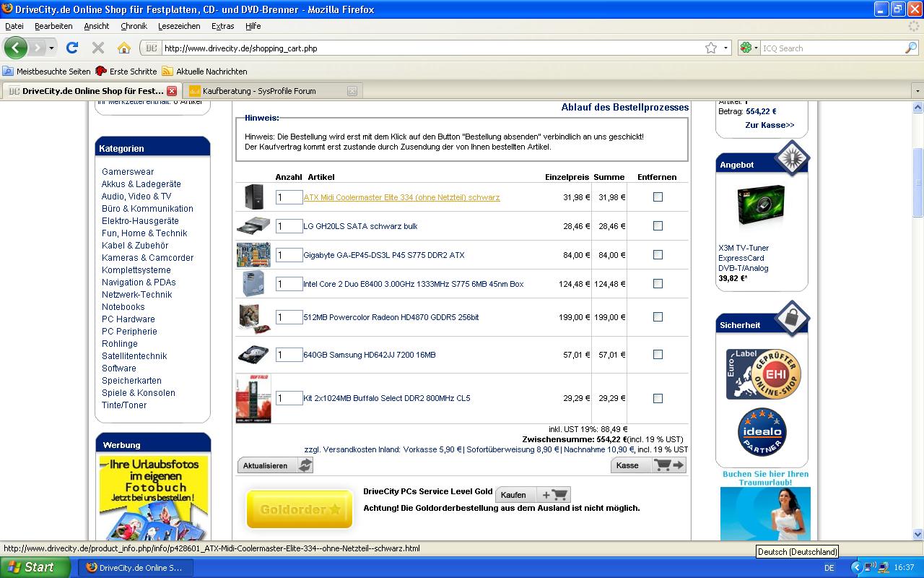The width and height of the screenshot is (924, 578).
Task: Click the EHI Geprüfter Online-Shop seal
Action: coord(764,374)
